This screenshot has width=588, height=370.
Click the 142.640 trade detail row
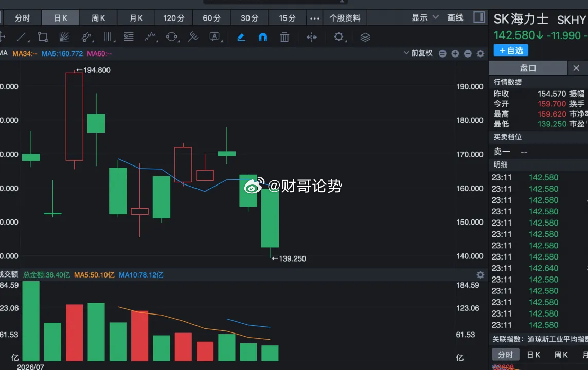coord(539,268)
